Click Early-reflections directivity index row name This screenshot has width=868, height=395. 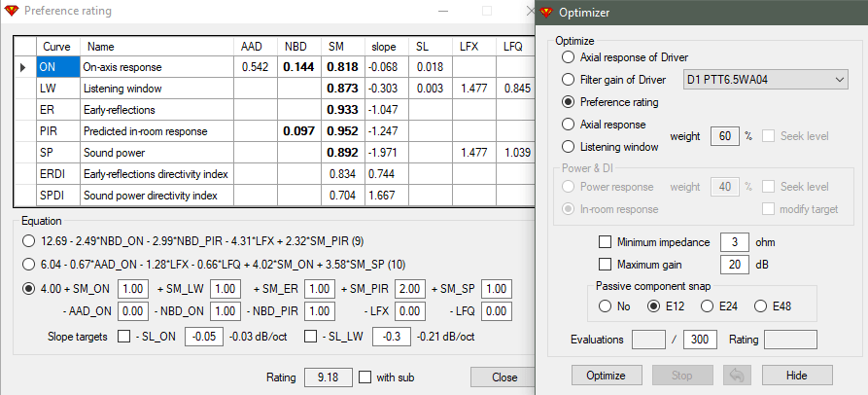157,174
